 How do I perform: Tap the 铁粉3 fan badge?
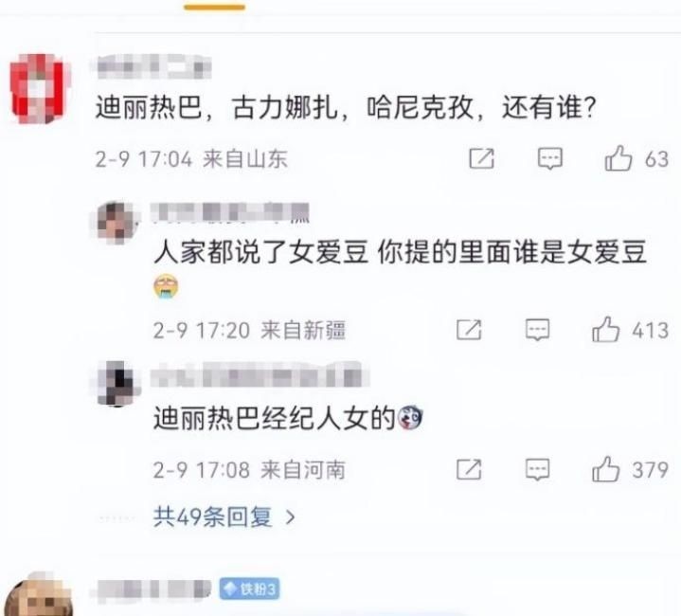[249, 589]
